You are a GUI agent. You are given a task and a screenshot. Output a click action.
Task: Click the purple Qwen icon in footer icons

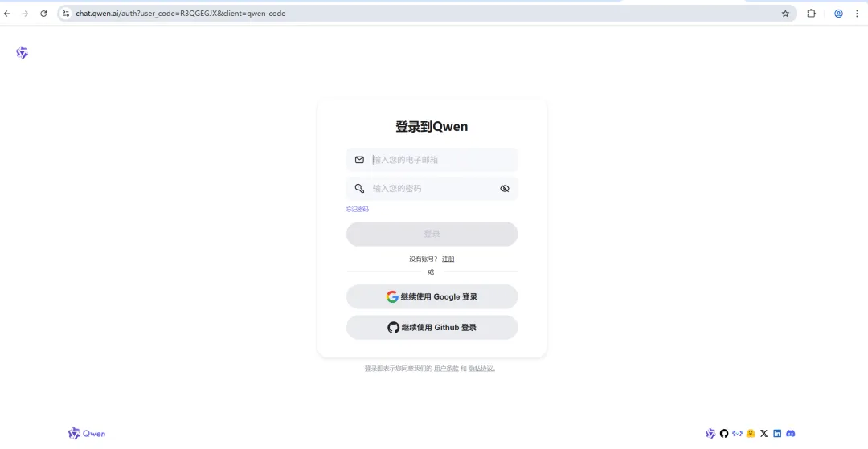[710, 434]
